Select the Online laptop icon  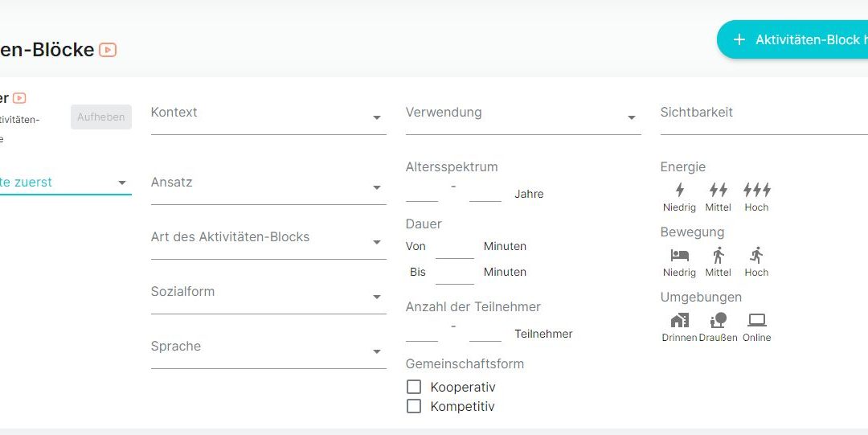coord(757,320)
